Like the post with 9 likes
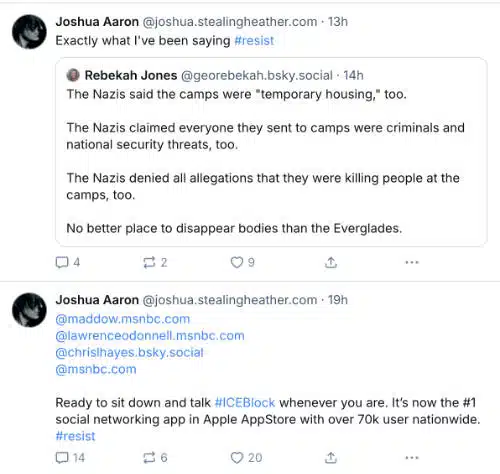Screen dimensions: 500x474 [x=242, y=262]
